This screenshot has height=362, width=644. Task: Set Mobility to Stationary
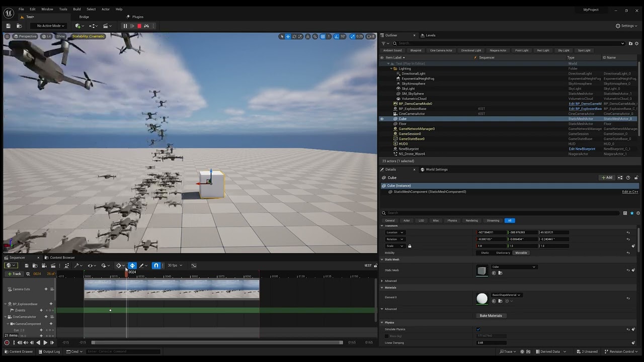coord(503,253)
